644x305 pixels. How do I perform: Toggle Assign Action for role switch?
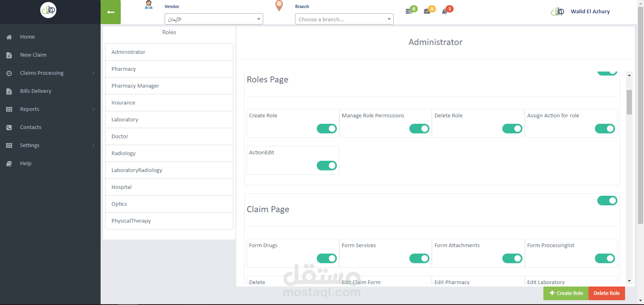[605, 129]
